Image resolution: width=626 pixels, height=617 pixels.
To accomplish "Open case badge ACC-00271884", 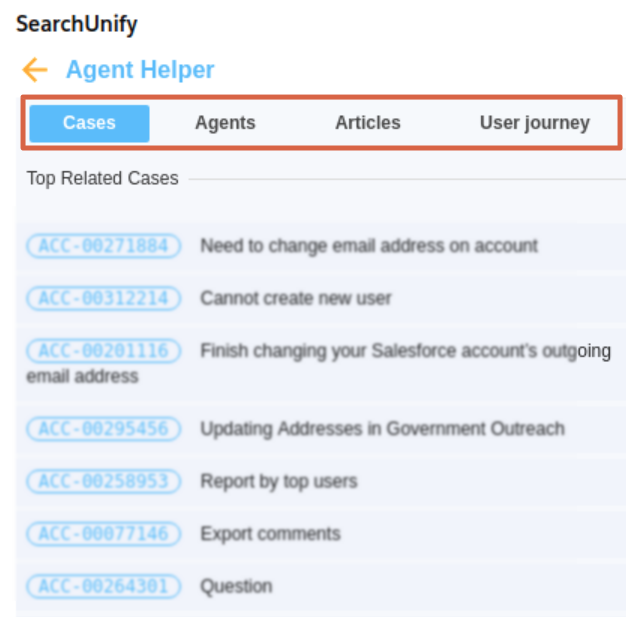I will (x=104, y=246).
